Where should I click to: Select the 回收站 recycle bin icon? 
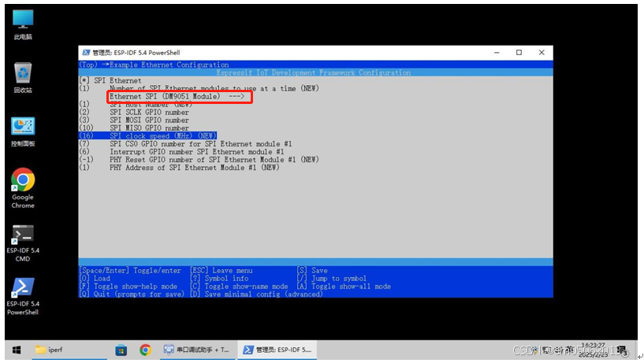pyautogui.click(x=23, y=77)
